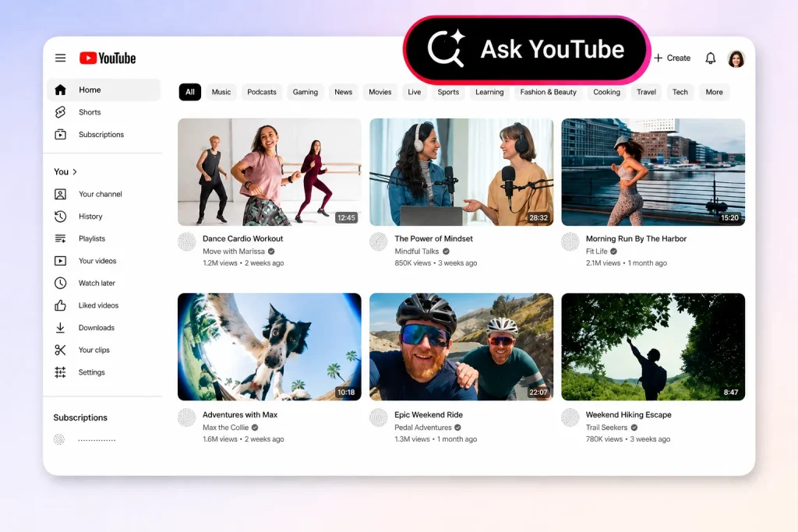The image size is (798, 532).
Task: Open notifications bell
Action: (711, 58)
